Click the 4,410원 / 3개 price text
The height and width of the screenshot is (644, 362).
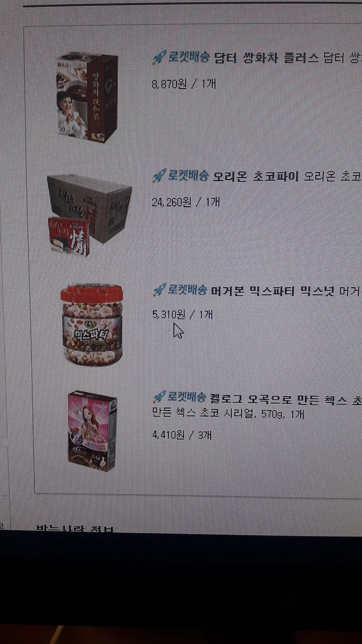click(x=182, y=434)
